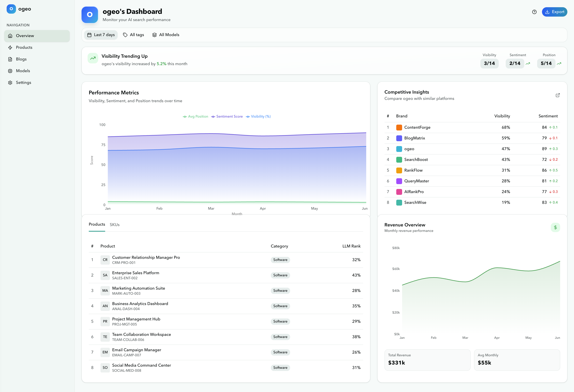Click the ogeo logo in the sidebar

pos(11,9)
